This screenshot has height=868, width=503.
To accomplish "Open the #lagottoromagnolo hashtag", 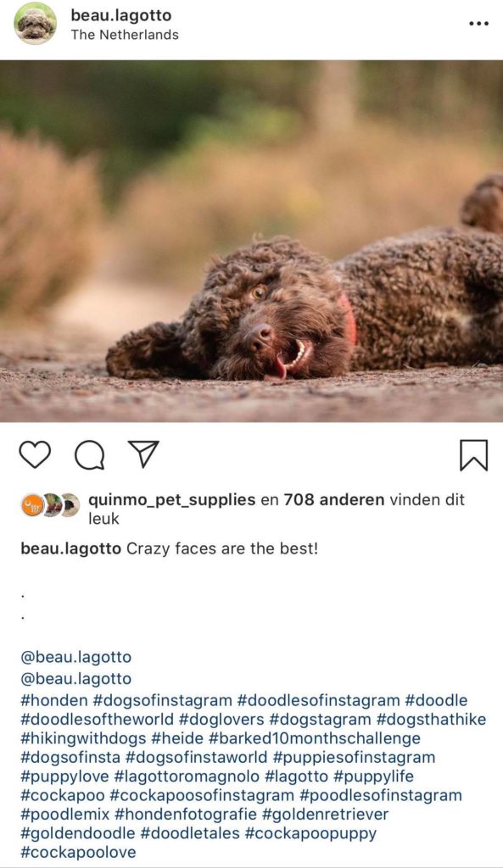I will 187,776.
